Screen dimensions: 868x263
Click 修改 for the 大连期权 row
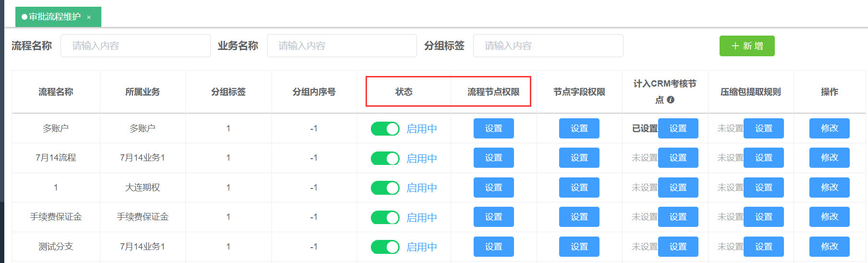pos(830,188)
